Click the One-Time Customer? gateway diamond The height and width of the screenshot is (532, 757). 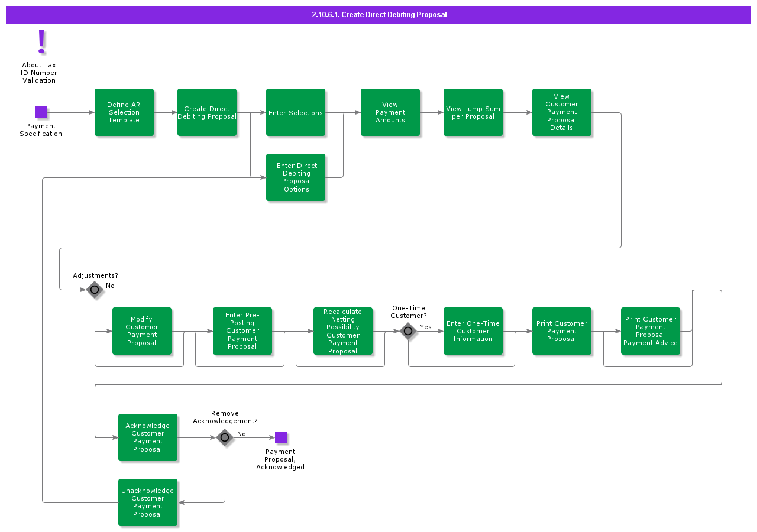(407, 331)
